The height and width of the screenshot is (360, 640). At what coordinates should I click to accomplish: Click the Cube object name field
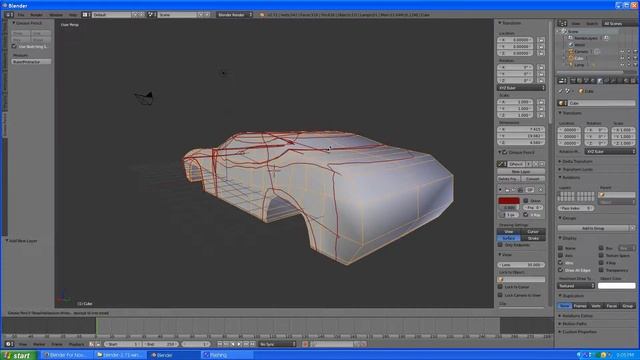601,103
